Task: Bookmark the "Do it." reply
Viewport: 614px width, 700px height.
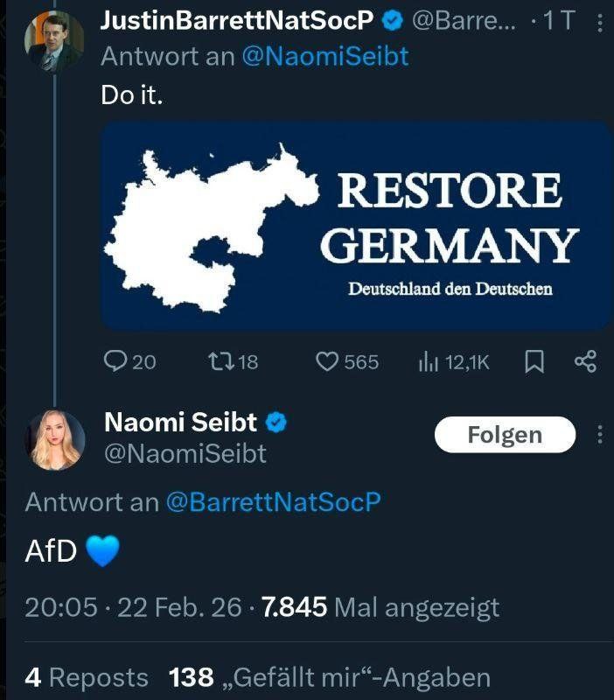Action: pyautogui.click(x=534, y=361)
